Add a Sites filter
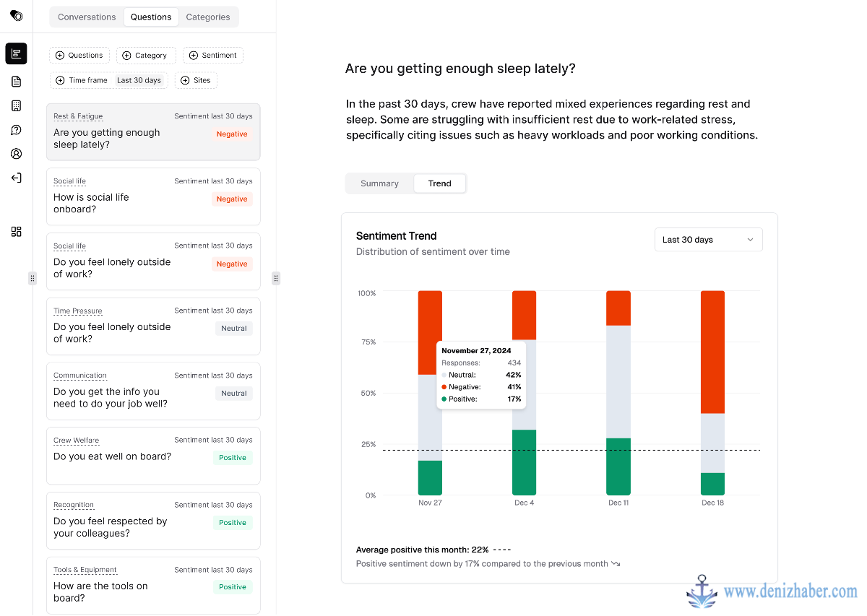Viewport: 867px width, 616px height. click(x=196, y=80)
